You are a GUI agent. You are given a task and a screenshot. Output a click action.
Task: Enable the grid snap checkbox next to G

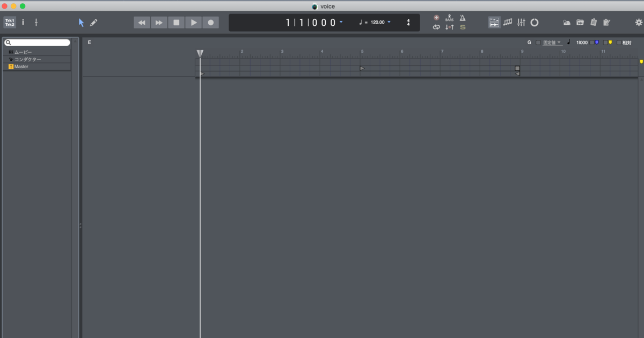click(538, 42)
